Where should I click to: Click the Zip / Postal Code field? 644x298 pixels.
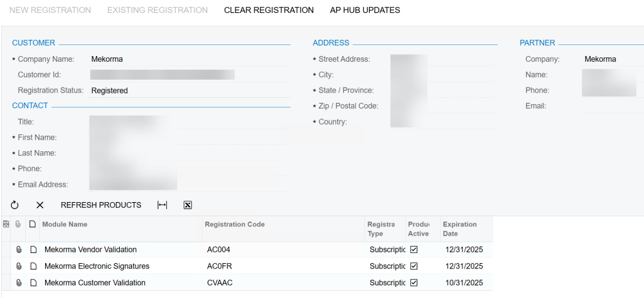444,106
